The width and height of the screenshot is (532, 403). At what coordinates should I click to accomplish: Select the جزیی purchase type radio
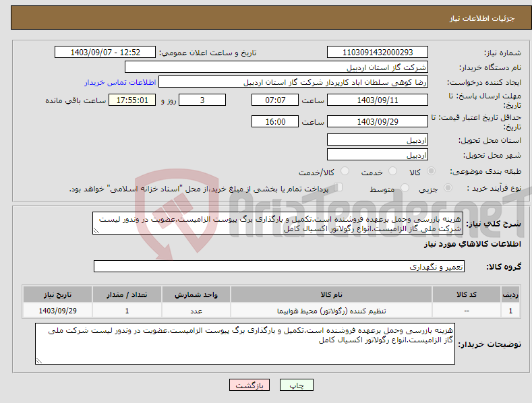pyautogui.click(x=448, y=187)
